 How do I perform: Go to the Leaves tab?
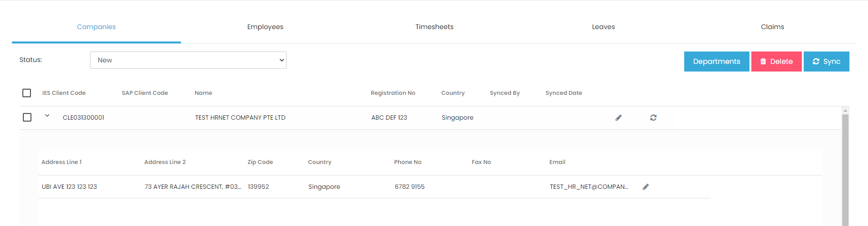click(603, 27)
